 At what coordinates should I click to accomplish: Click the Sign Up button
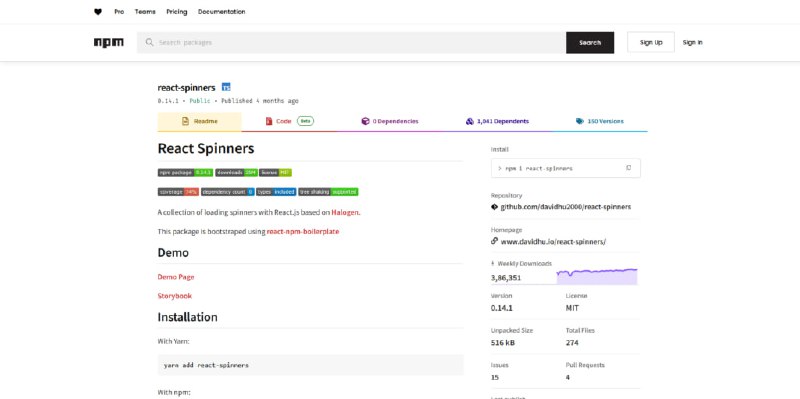(651, 42)
